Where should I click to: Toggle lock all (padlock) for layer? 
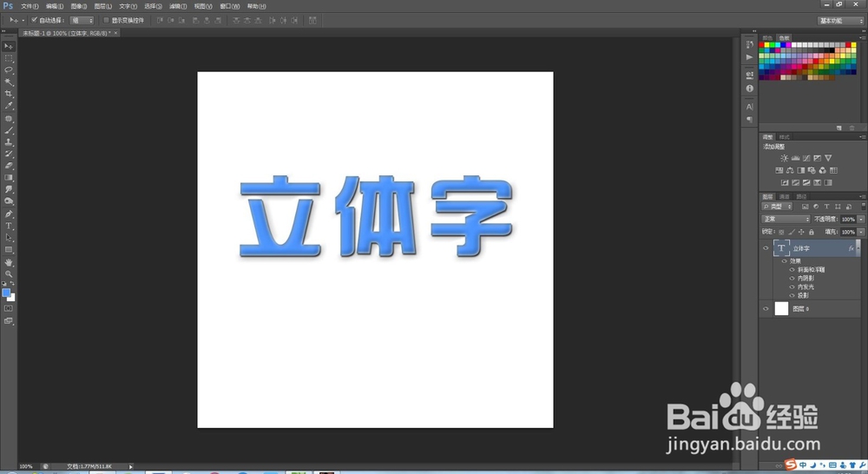click(812, 232)
